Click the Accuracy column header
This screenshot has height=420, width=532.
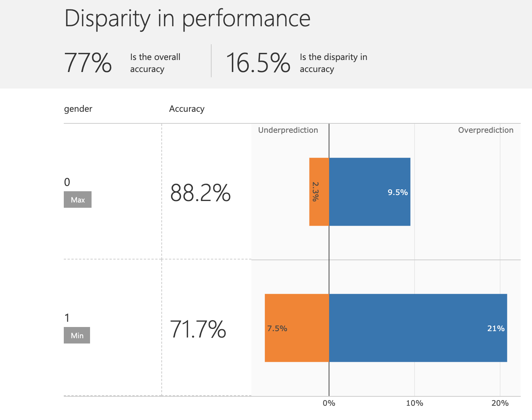pos(186,109)
